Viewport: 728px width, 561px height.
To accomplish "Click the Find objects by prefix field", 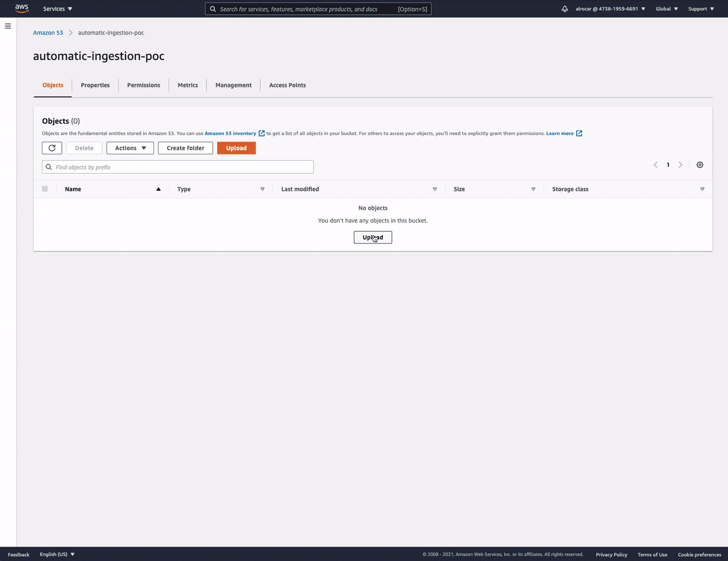I will 178,167.
